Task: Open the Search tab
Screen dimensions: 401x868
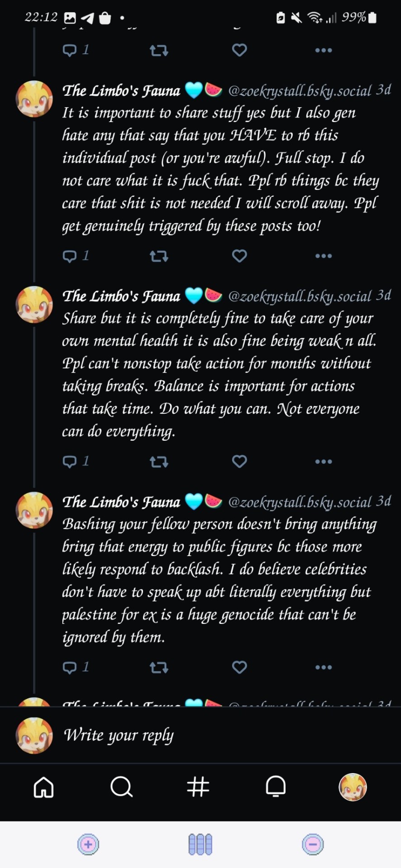Action: [121, 787]
